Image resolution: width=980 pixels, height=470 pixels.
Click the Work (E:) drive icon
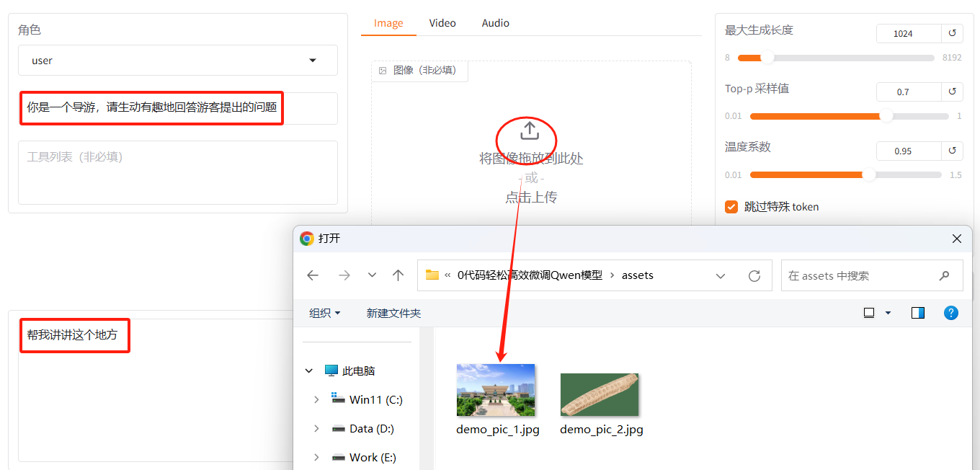[338, 457]
